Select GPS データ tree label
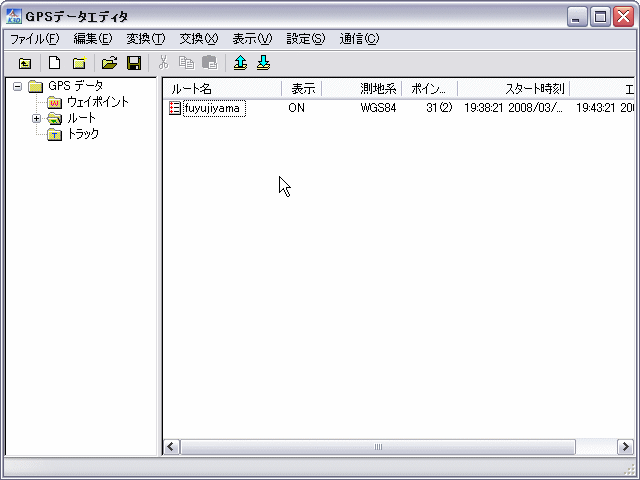 click(76, 86)
